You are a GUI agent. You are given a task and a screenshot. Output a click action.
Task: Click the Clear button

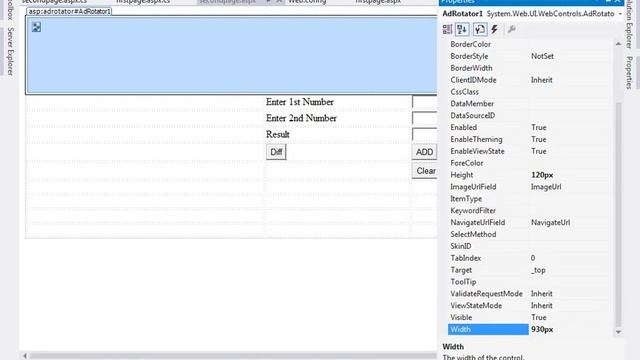(424, 171)
